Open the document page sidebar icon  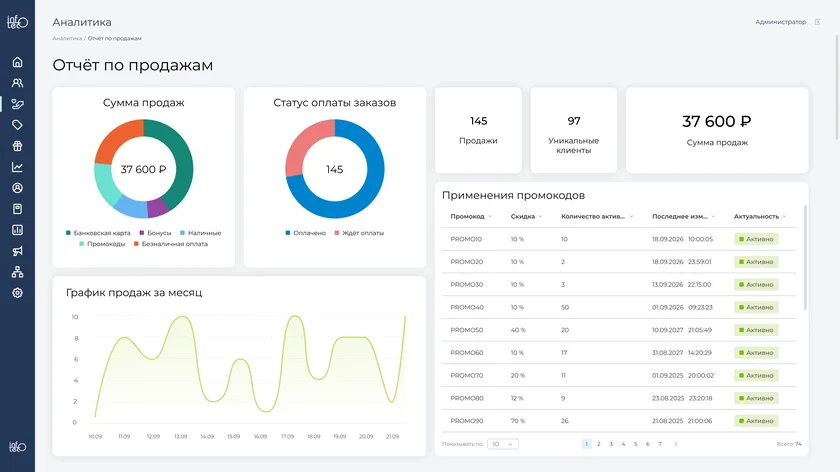[x=17, y=209]
